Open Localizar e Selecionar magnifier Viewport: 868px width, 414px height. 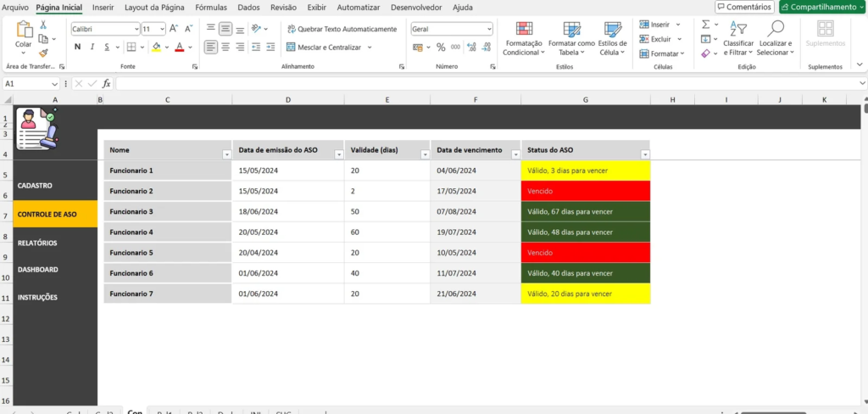pos(775,30)
